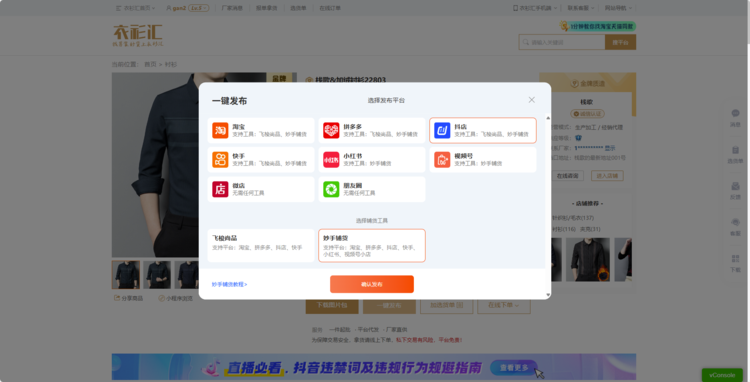750x382 pixels.
Task: Open the 针织衫/毛衣(137) shop category
Action: (x=573, y=218)
